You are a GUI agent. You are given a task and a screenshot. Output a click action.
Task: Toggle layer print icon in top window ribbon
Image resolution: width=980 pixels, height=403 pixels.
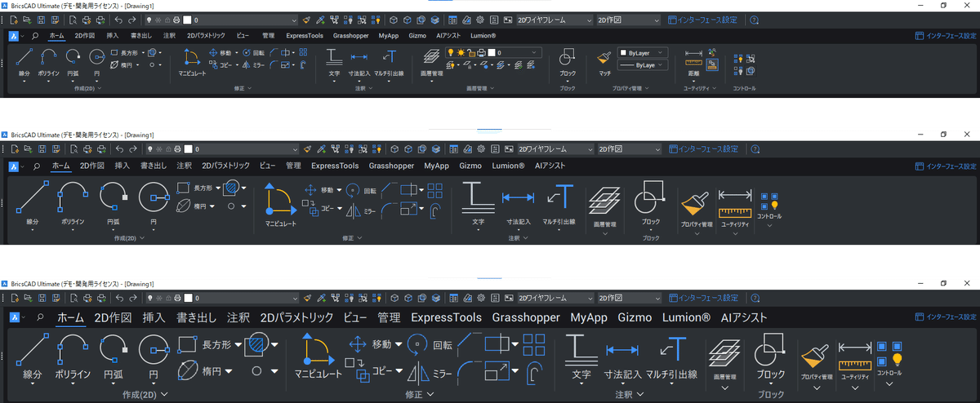481,52
